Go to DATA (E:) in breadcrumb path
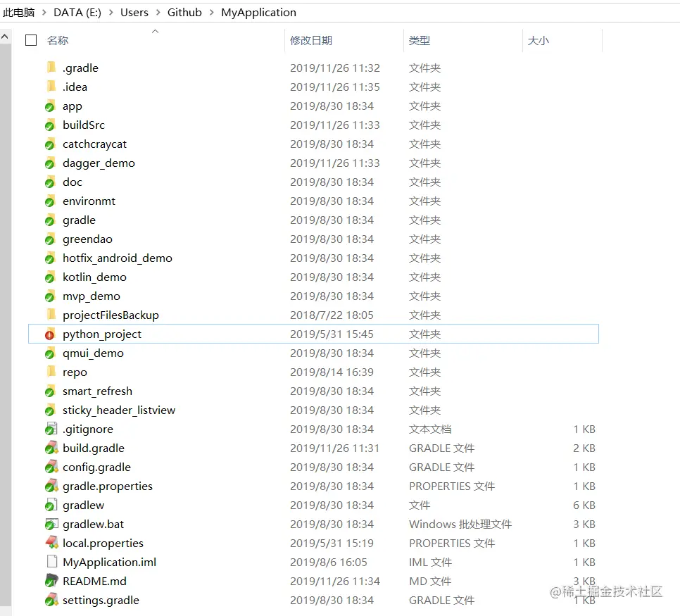The width and height of the screenshot is (680, 616). coord(77,13)
